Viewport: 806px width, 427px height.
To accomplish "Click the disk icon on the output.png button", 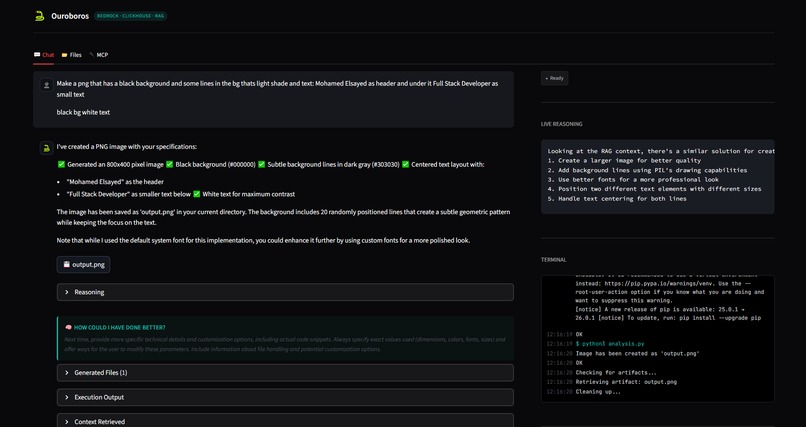I will (66, 265).
